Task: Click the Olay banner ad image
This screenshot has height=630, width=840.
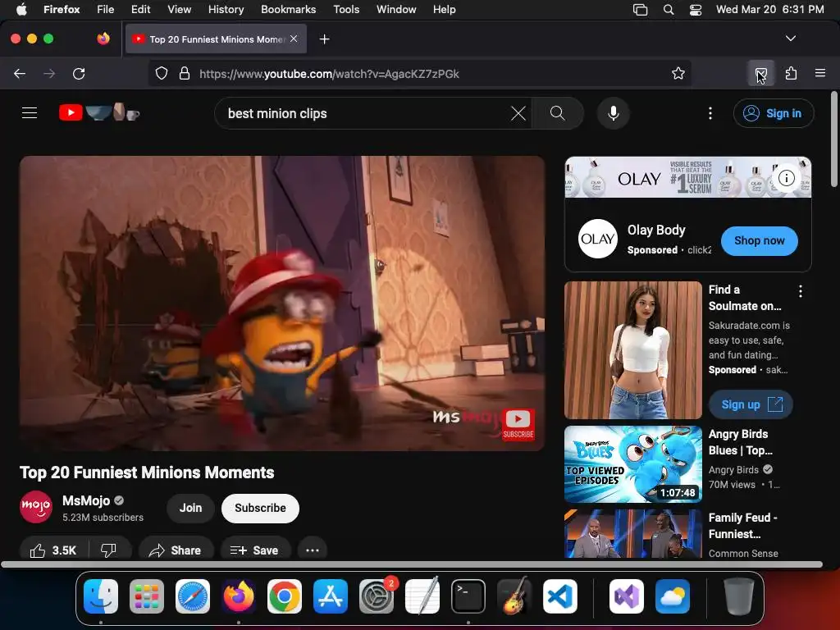Action: [x=688, y=177]
